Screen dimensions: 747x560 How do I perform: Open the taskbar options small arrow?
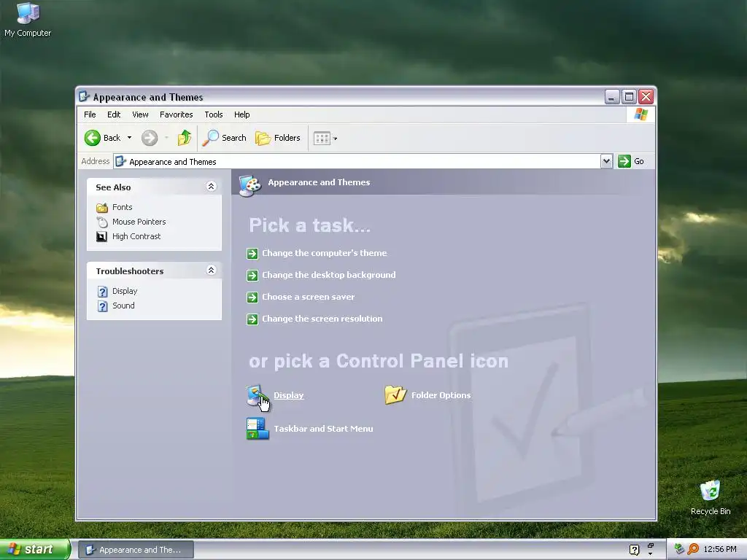[x=650, y=554]
